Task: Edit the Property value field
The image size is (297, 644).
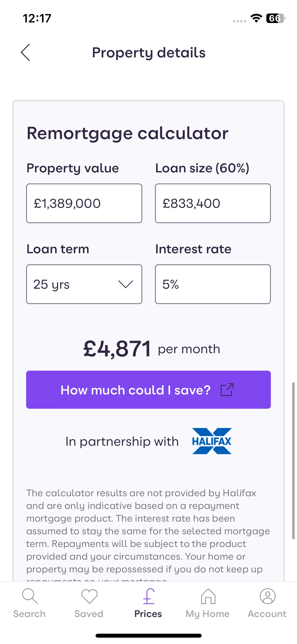Action: pos(84,203)
